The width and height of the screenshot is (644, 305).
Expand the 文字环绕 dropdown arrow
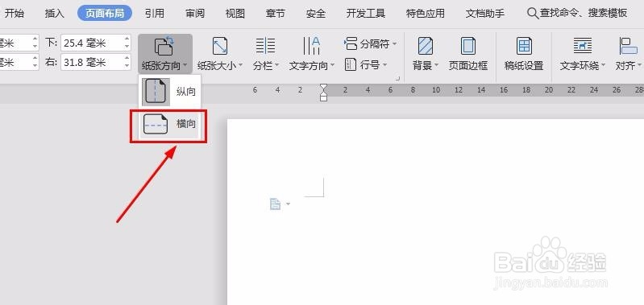click(603, 66)
